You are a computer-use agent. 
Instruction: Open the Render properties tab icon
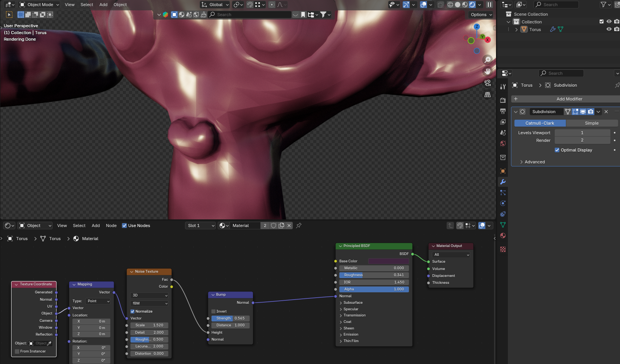[503, 100]
